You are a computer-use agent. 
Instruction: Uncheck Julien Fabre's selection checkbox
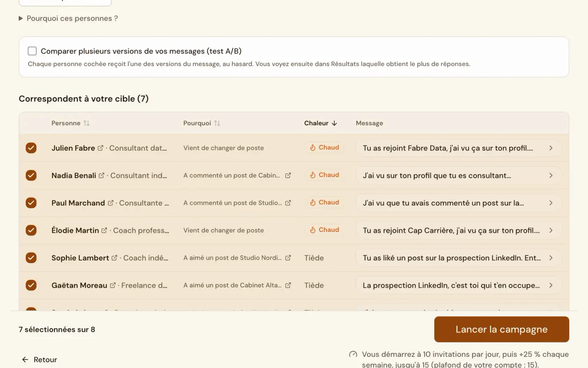(31, 148)
